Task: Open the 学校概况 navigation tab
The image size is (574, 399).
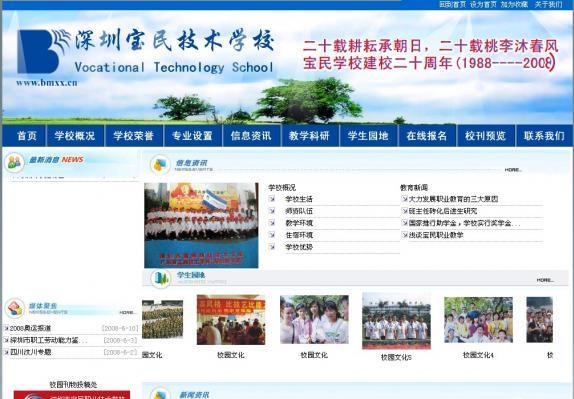Action: pos(75,136)
